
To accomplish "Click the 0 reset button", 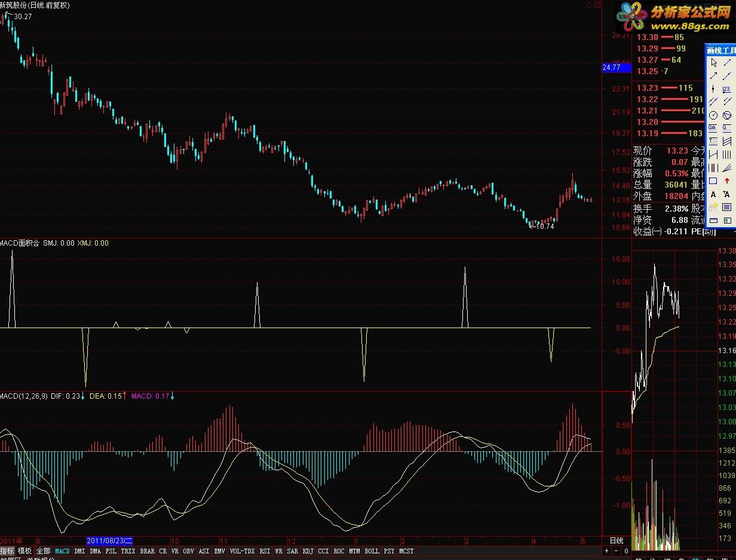I will [x=625, y=551].
